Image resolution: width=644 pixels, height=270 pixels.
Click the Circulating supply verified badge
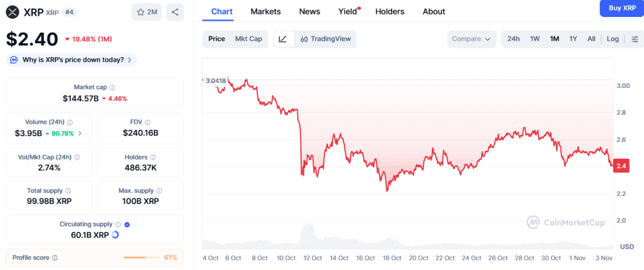(x=127, y=224)
